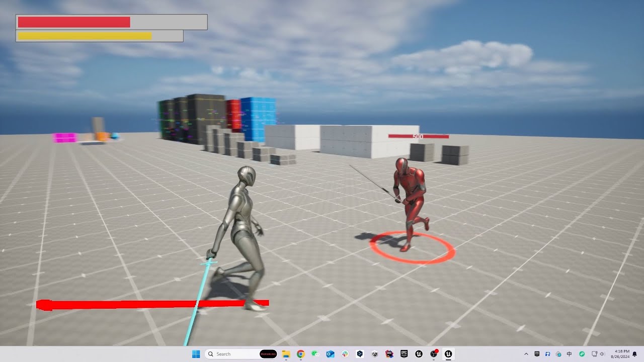Click the yellow stamina bar

100,36
